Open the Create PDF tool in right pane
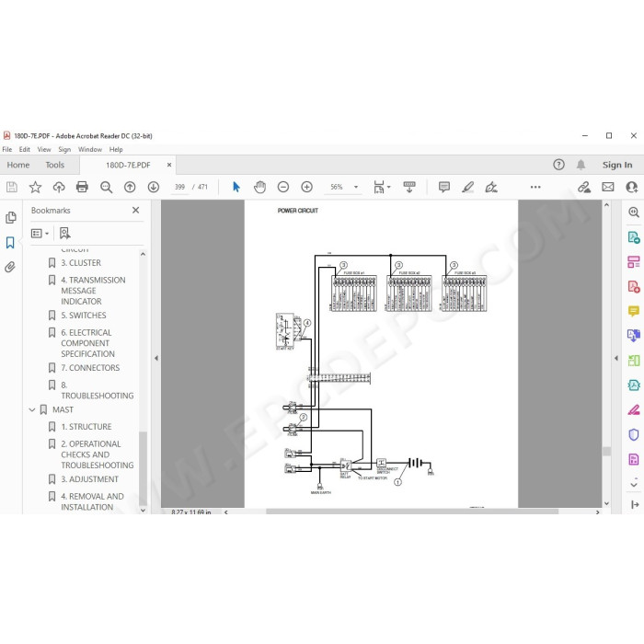This screenshot has width=644, height=644. coord(634,287)
